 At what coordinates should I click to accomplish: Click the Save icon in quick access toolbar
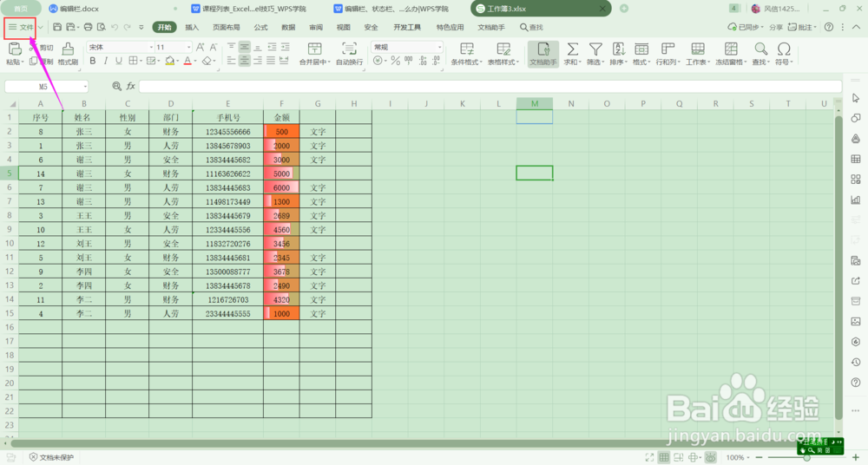click(x=57, y=27)
